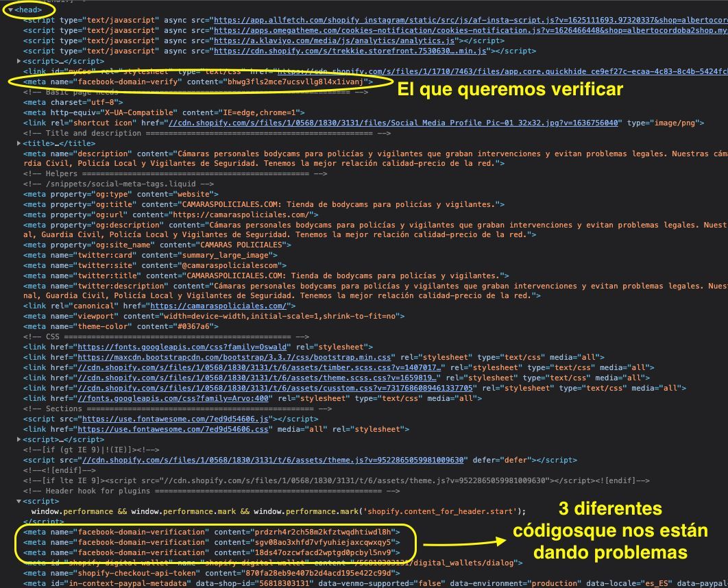The image size is (728, 588).
Task: Collapse the script containing window.performance.mark
Action: pyautogui.click(x=19, y=501)
